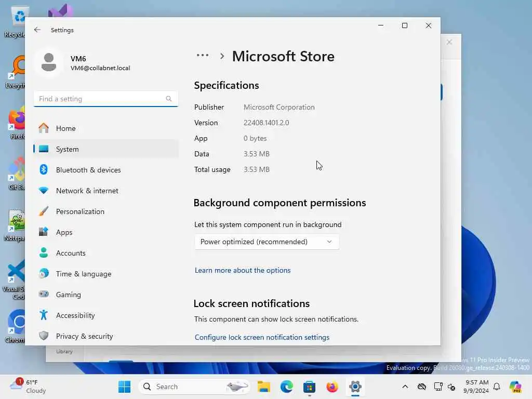
Task: Click VM6@collabnet.local account email
Action: pyautogui.click(x=100, y=68)
